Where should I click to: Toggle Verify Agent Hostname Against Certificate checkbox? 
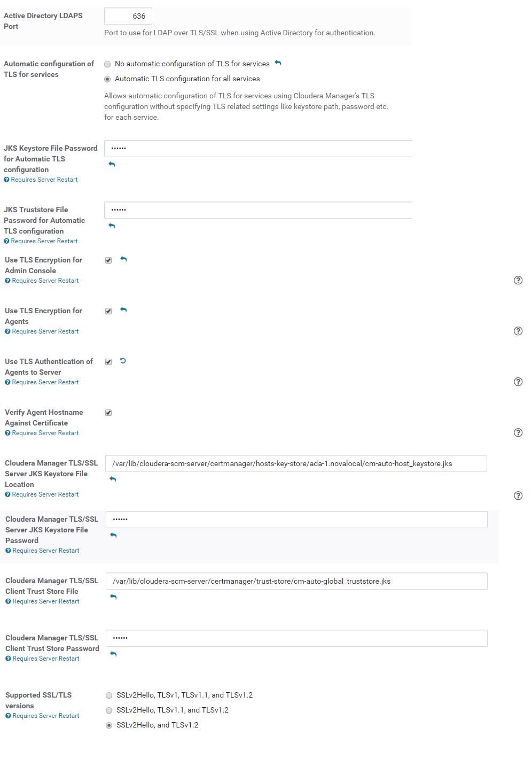[108, 413]
